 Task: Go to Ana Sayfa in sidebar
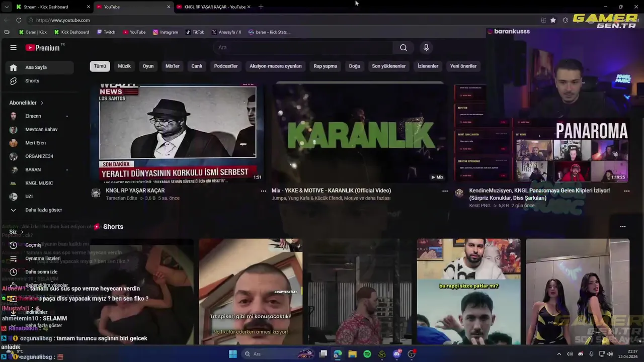pyautogui.click(x=38, y=67)
